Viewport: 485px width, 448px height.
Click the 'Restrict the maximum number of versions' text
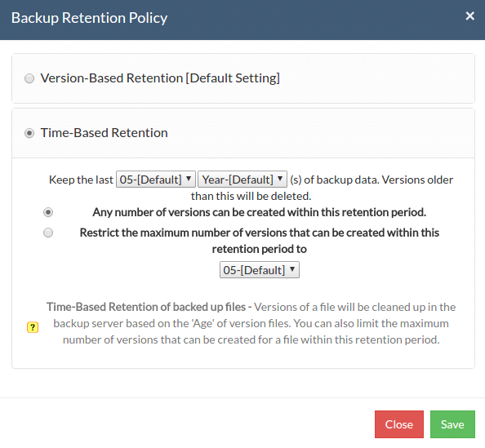click(x=259, y=241)
